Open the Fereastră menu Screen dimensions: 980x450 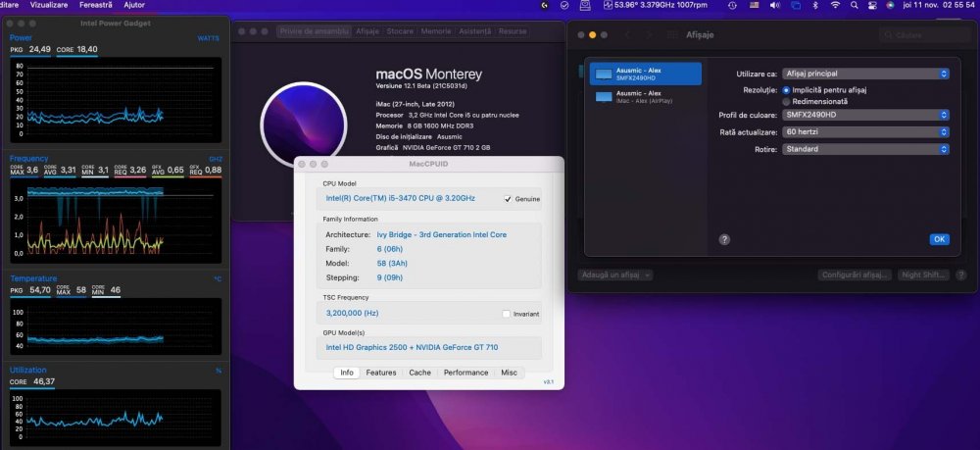tap(96, 5)
